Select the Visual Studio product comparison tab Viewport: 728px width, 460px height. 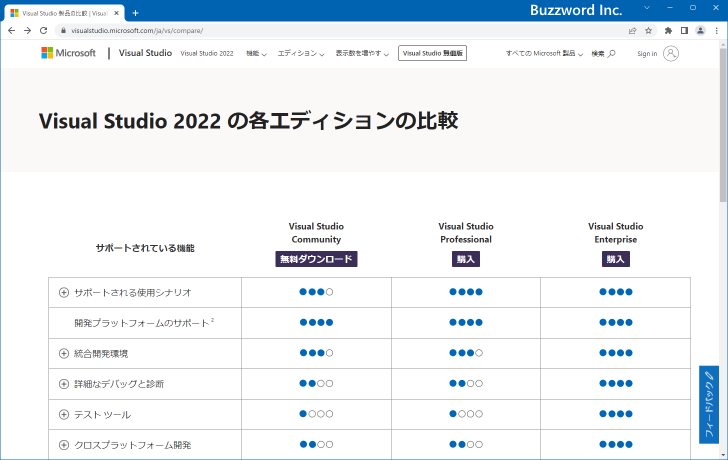65,13
